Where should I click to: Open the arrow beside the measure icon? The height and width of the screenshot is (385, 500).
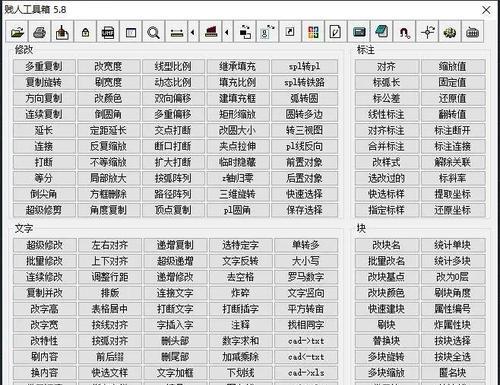point(193,31)
